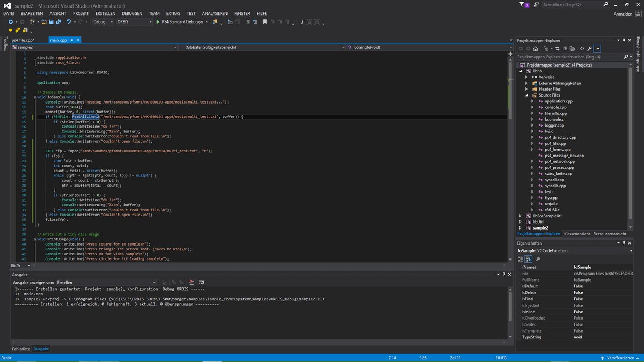Collapse the libhb project node
The height and width of the screenshot is (362, 644).
click(x=521, y=71)
